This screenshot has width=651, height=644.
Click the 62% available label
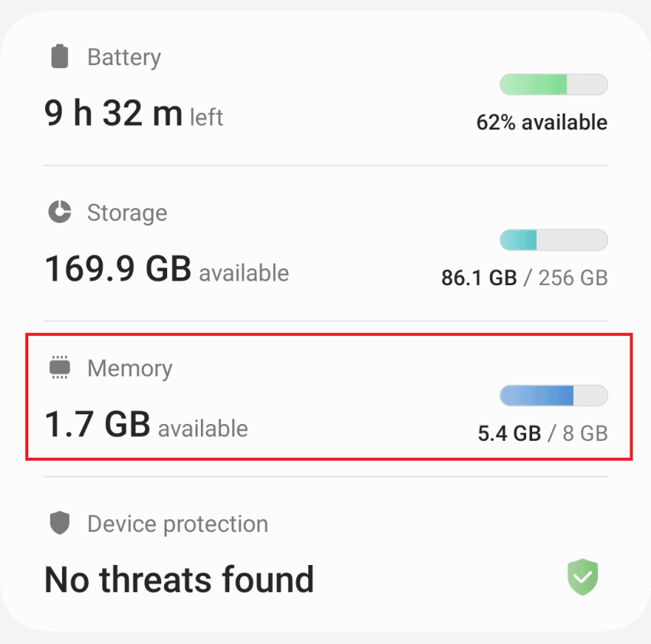tap(541, 122)
